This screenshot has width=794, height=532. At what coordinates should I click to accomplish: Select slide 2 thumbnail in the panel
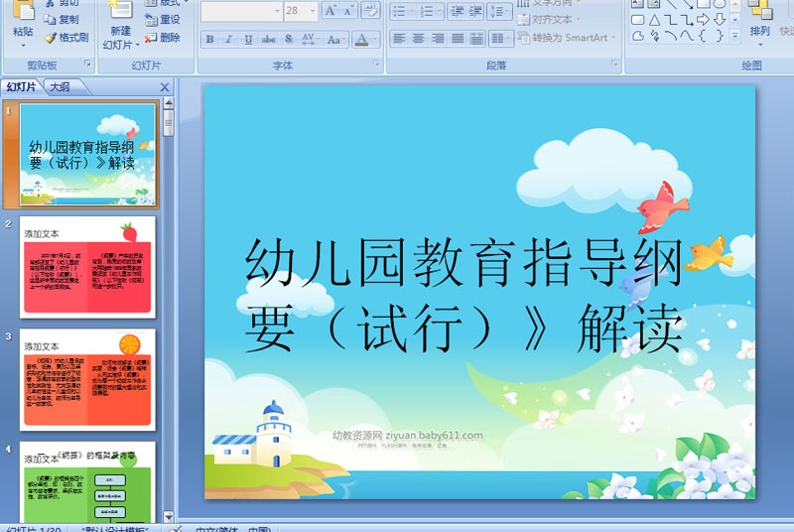(x=88, y=267)
